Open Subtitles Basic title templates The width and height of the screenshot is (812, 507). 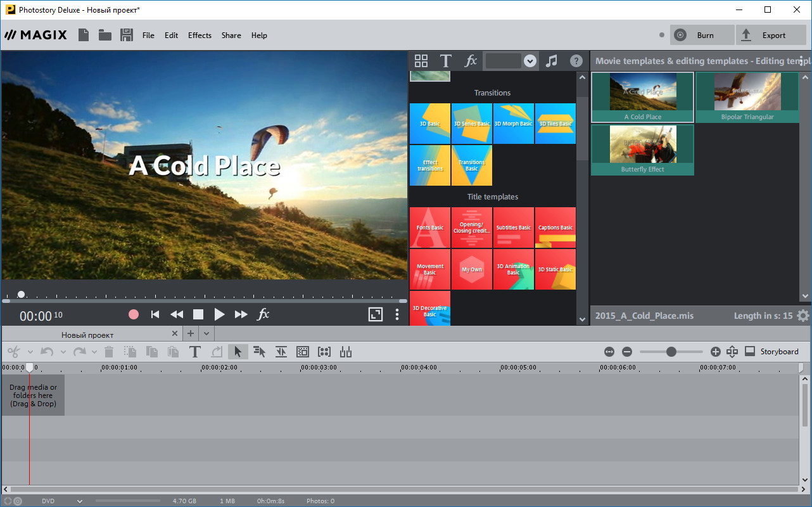(514, 228)
